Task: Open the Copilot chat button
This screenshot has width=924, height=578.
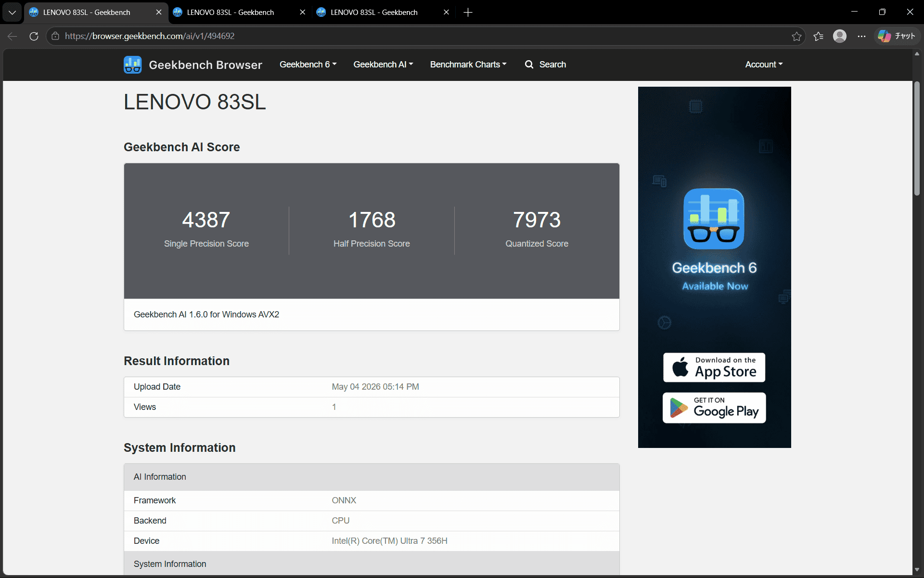Action: [897, 36]
